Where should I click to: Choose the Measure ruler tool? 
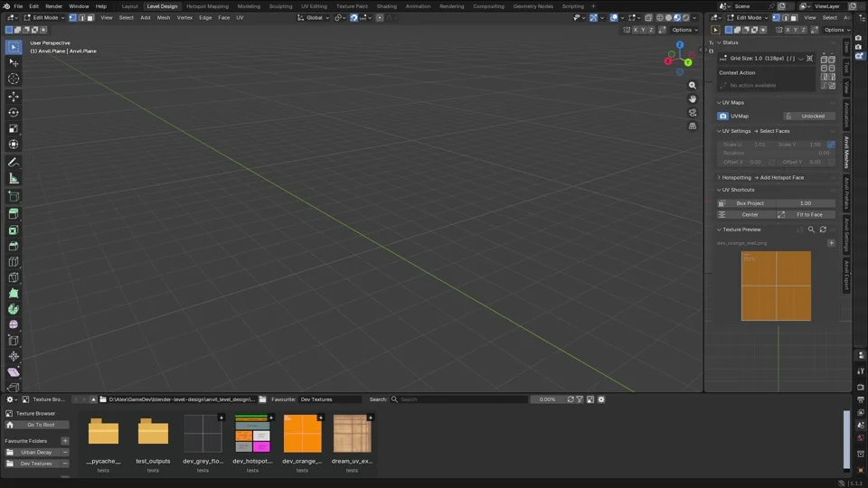click(x=14, y=179)
